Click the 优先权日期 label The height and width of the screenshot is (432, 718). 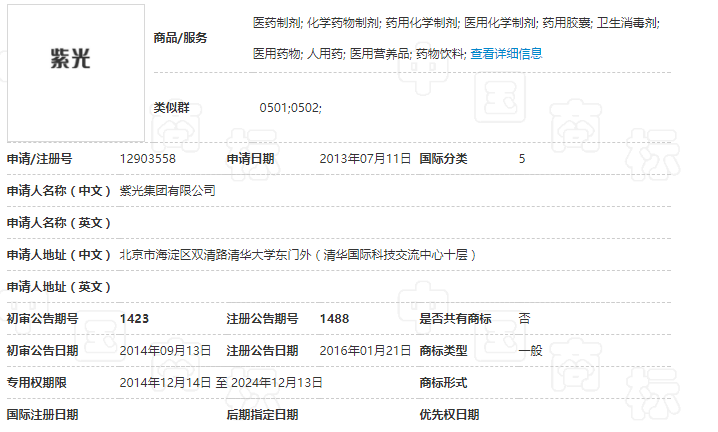pyautogui.click(x=449, y=414)
